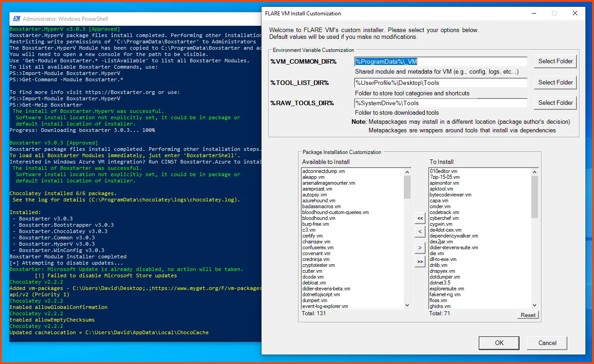Screen dimensions: 594x364
Task: Select chainsaw.vm package
Action: pyautogui.click(x=316, y=242)
